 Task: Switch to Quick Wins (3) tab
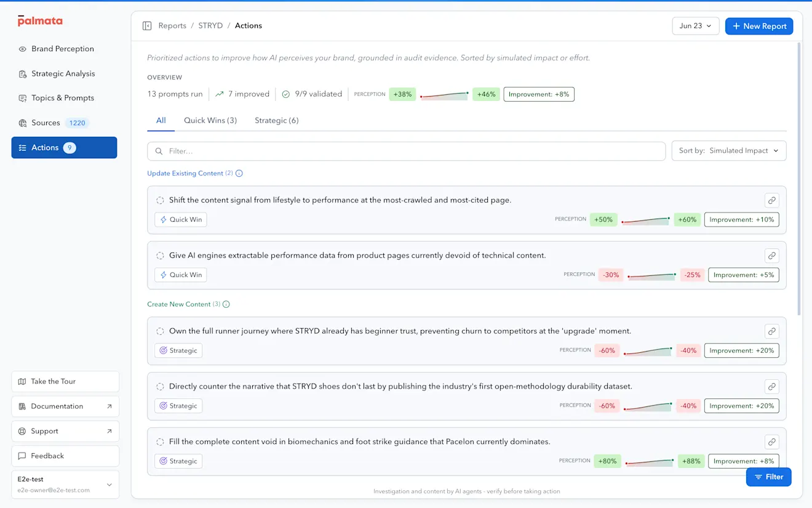point(210,120)
